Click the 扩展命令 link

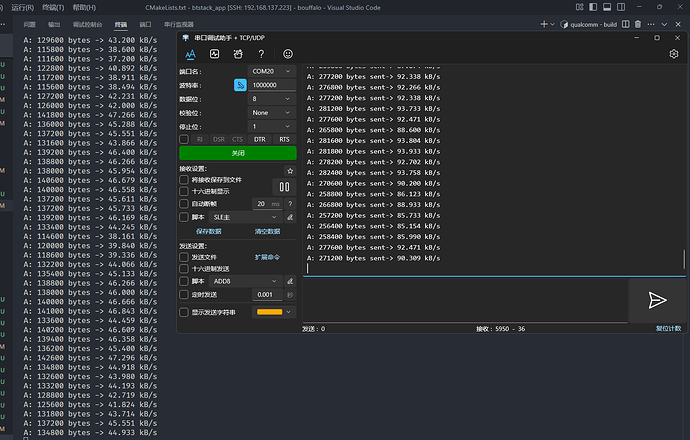tap(267, 257)
